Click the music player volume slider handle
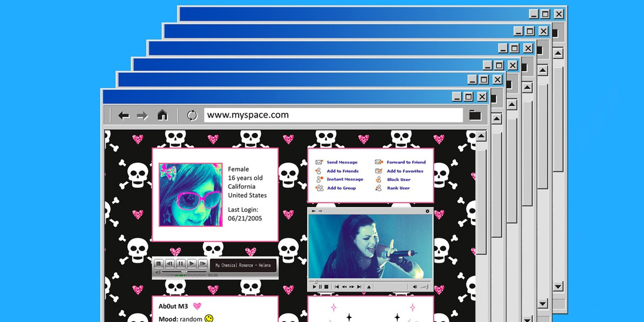The width and height of the screenshot is (644, 322). [184, 272]
